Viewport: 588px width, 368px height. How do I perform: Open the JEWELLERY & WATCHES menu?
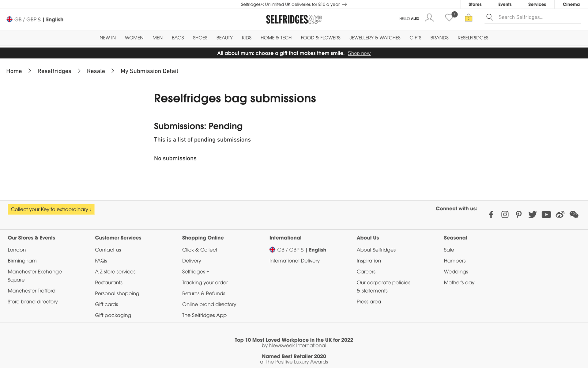coord(375,38)
